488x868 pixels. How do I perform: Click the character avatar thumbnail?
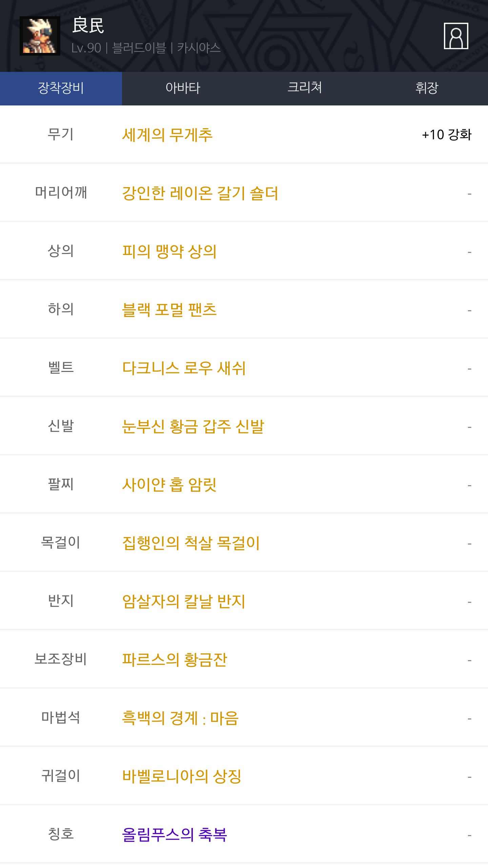[x=40, y=36]
